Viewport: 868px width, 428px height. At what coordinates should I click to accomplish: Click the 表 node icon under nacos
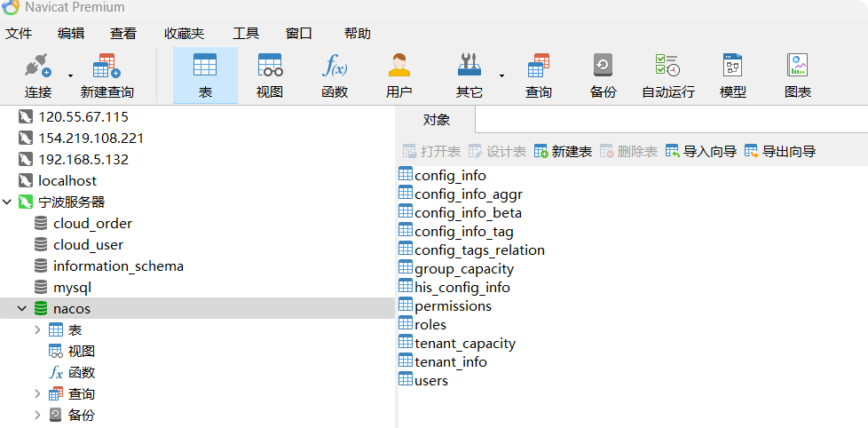(56, 330)
